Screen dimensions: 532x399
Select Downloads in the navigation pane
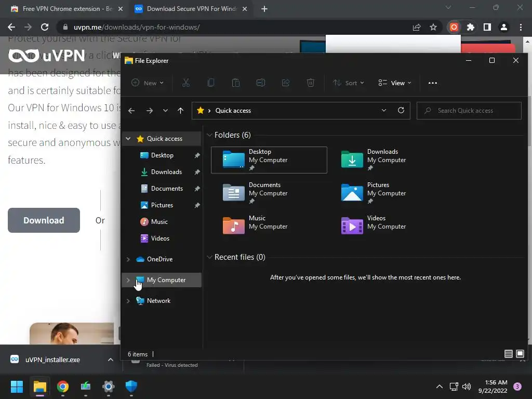162,171
